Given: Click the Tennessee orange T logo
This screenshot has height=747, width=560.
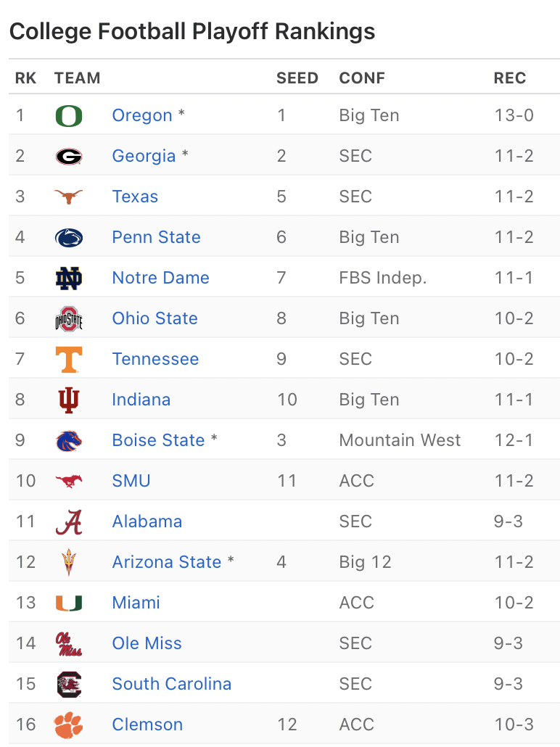Looking at the screenshot, I should pos(69,359).
